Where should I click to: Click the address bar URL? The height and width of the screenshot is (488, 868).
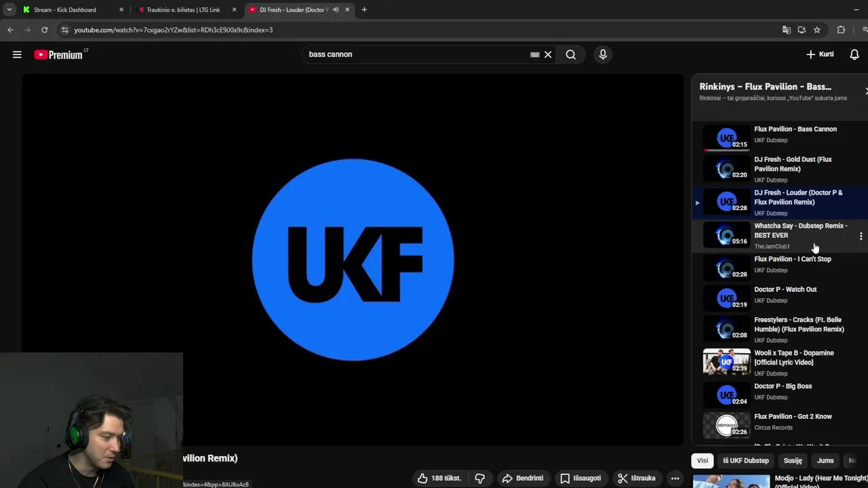pos(173,30)
